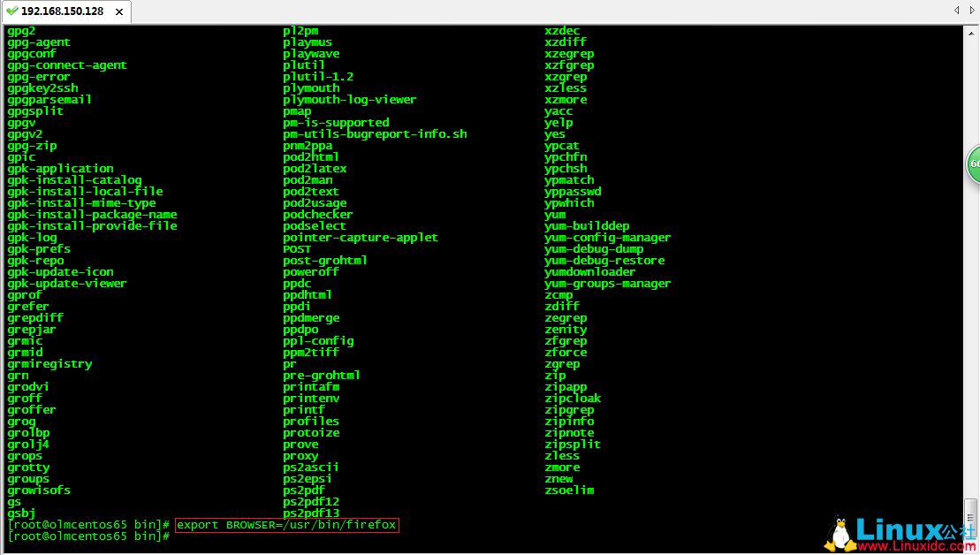The image size is (980, 555).
Task: Close the 192.168.150.128 tab
Action: [x=118, y=11]
